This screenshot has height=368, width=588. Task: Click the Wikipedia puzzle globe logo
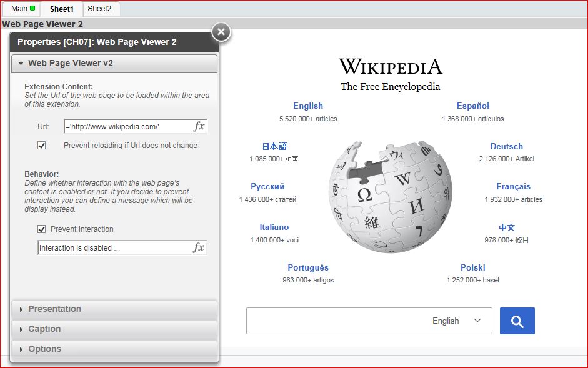391,196
